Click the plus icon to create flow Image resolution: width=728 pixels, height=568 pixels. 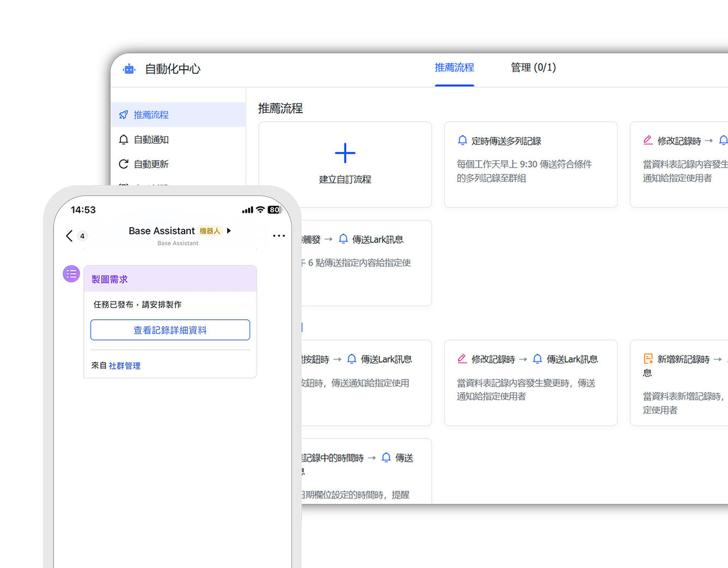345,153
